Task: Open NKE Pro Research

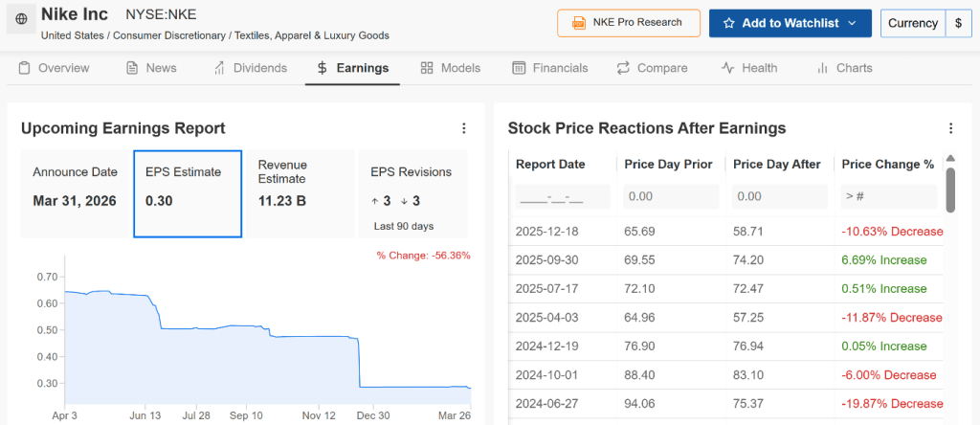Action: [628, 23]
